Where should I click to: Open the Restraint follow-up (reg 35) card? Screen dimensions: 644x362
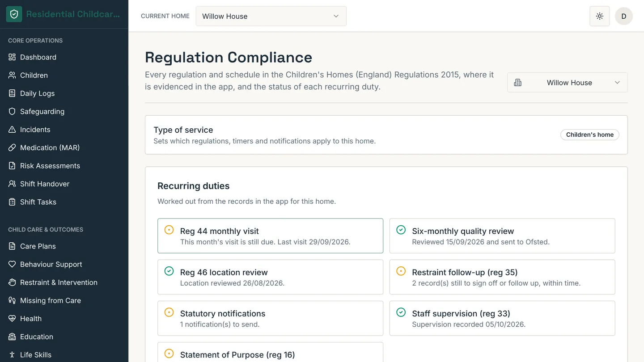point(502,277)
